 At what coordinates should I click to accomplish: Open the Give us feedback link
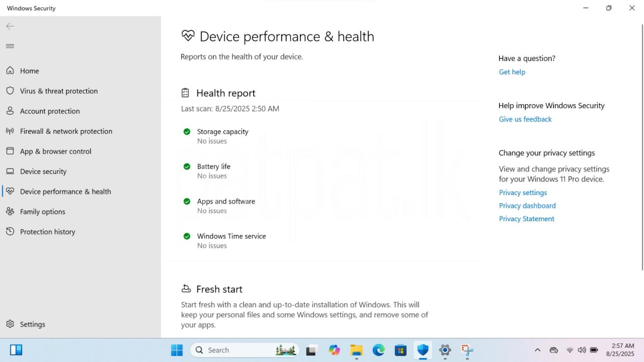click(525, 119)
